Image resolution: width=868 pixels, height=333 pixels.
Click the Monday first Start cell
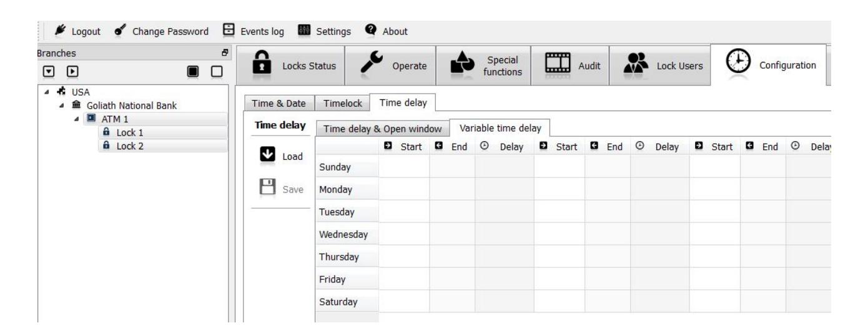tap(403, 189)
